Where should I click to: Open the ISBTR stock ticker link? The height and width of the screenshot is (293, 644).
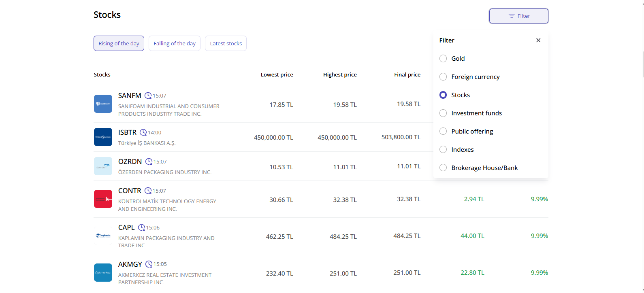click(127, 133)
